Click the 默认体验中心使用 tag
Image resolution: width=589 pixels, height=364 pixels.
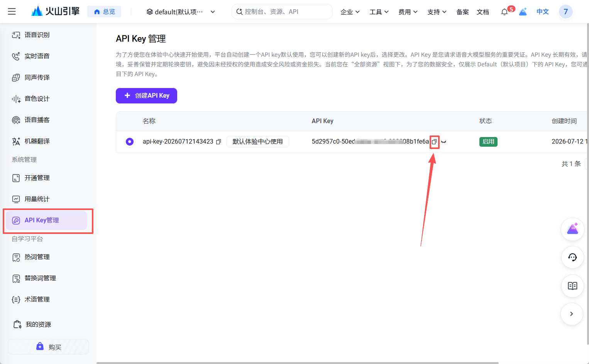(257, 142)
